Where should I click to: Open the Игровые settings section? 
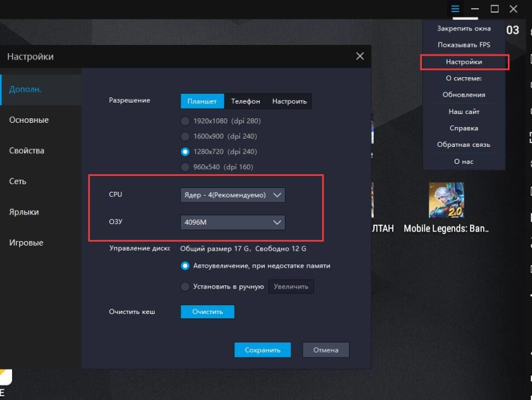[x=26, y=242]
